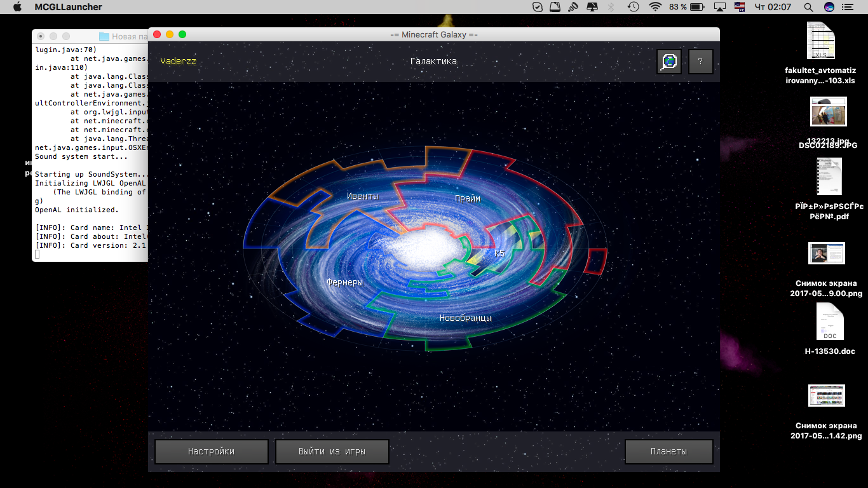Click the Bluetooth menu bar icon
The height and width of the screenshot is (488, 868).
[612, 7]
